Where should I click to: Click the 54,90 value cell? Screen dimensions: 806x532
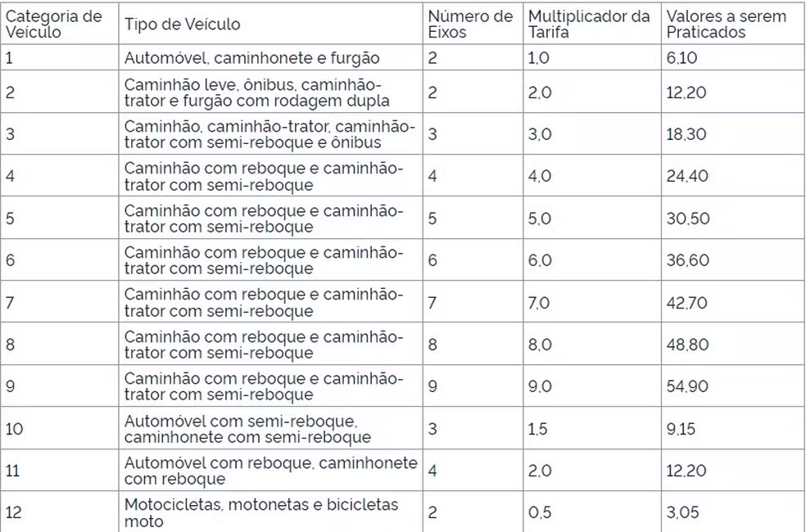click(x=733, y=386)
